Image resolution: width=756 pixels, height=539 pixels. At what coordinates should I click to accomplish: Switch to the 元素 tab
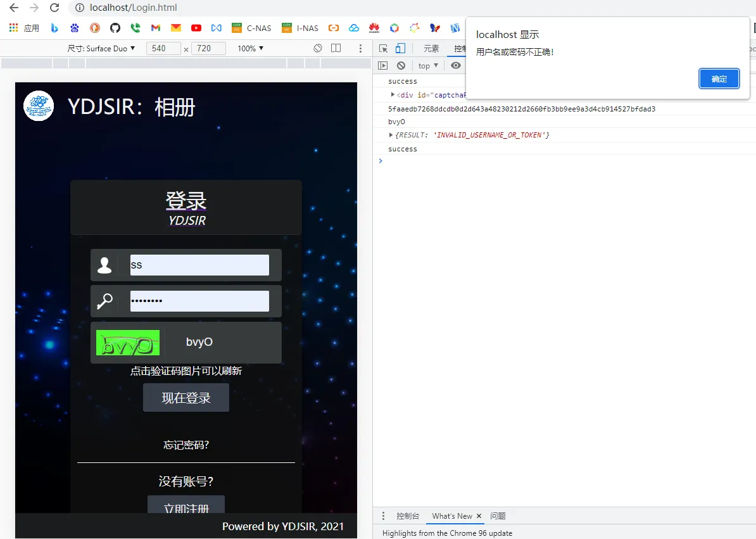[x=431, y=48]
